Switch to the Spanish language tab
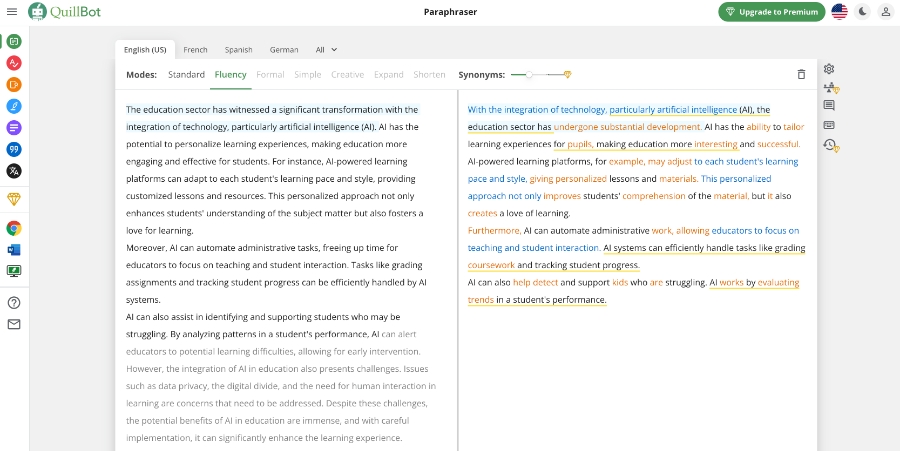900x451 pixels. click(238, 49)
